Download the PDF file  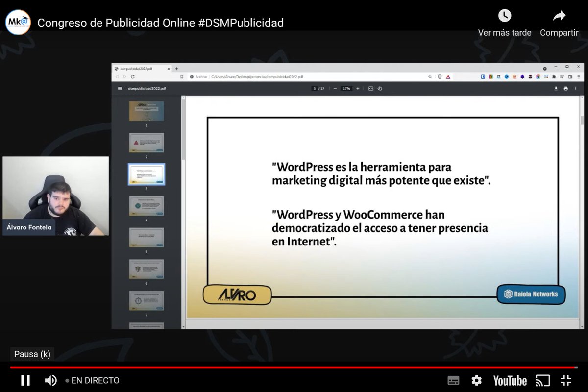tap(556, 89)
